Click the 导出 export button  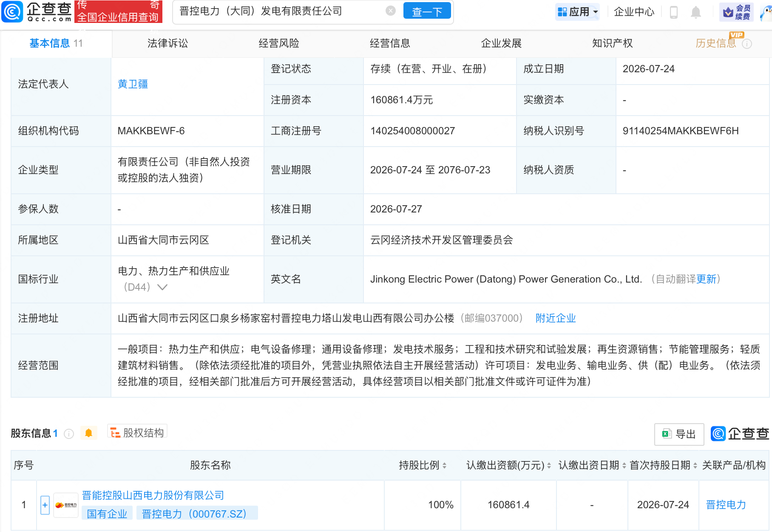pos(679,434)
